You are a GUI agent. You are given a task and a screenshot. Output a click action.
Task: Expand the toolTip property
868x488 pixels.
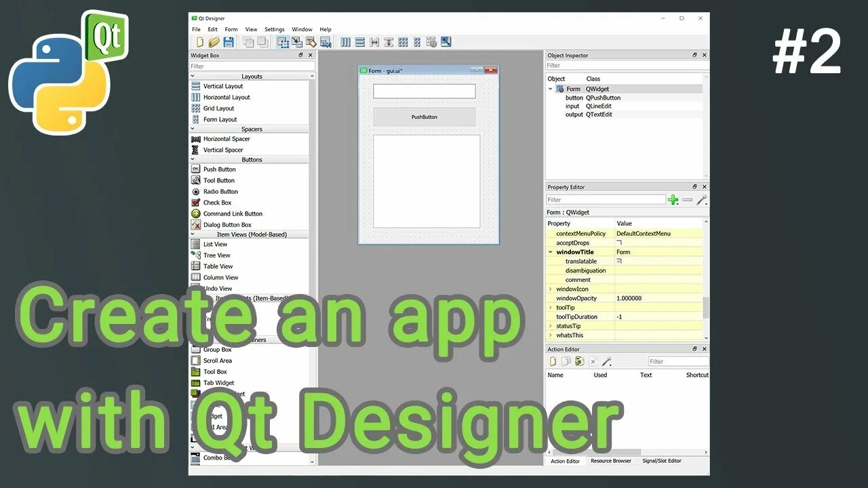point(550,307)
